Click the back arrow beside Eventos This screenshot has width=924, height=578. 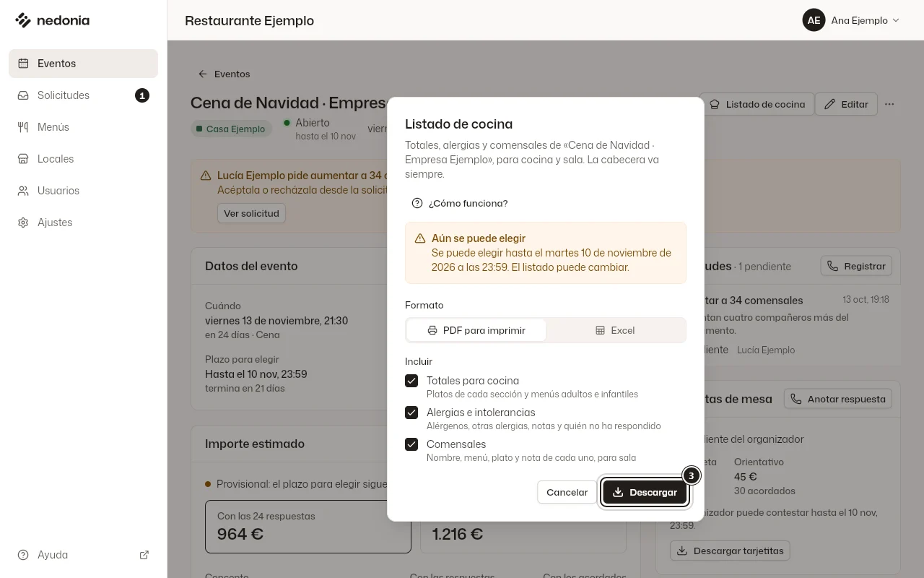coord(203,74)
